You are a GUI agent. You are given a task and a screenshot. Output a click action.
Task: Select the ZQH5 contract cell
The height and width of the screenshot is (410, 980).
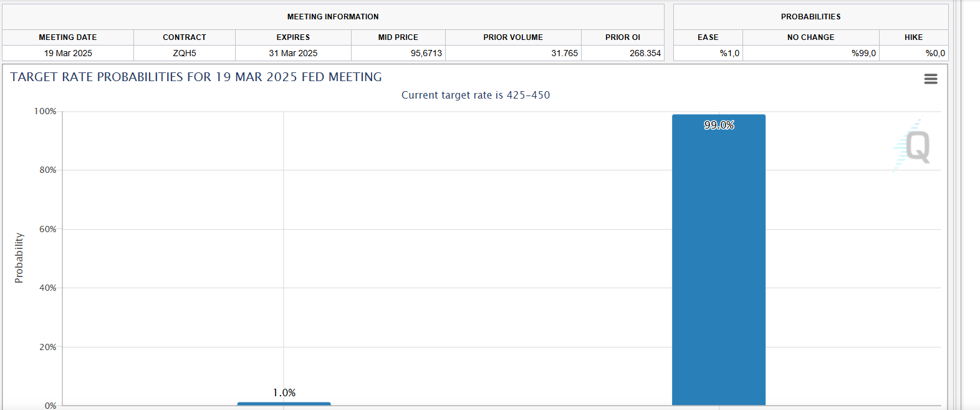[x=184, y=53]
